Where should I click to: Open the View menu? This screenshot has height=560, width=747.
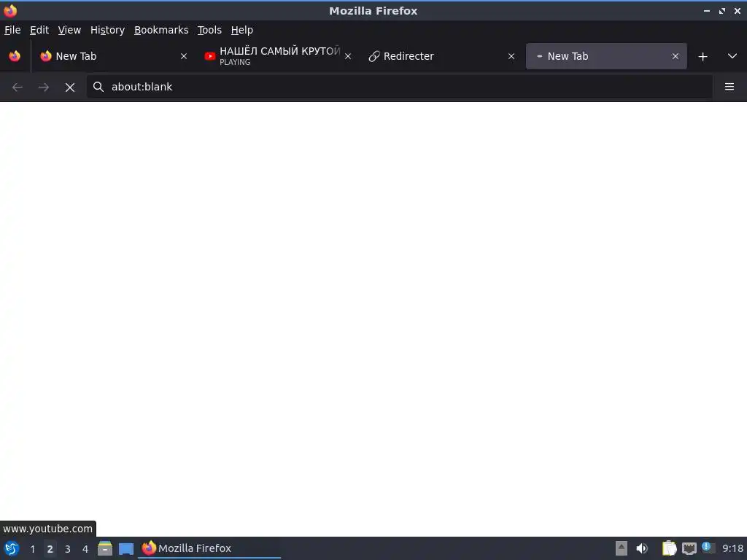tap(69, 30)
